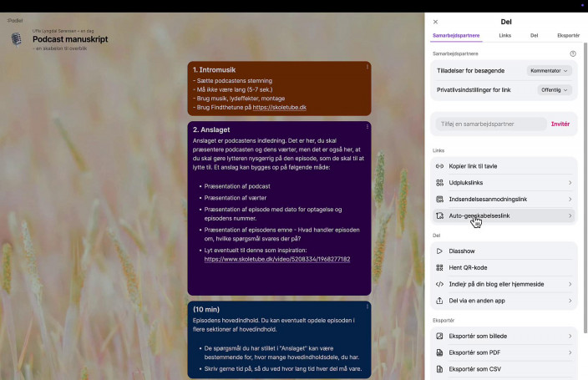The image size is (588, 380).
Task: Click the export as PDF icon
Action: [x=440, y=352]
